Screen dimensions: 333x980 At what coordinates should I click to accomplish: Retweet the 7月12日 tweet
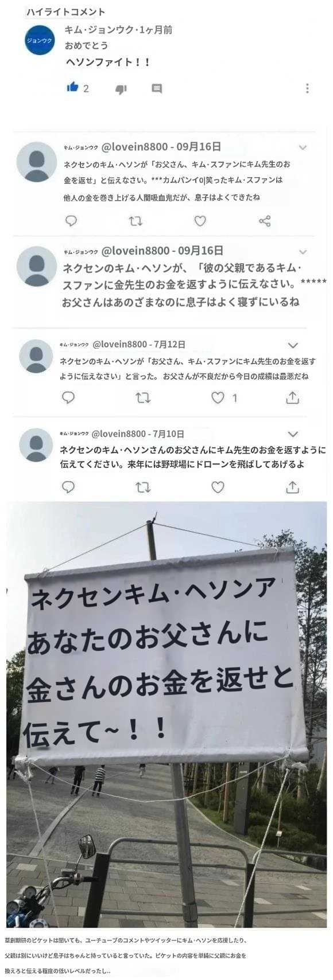pos(143,397)
